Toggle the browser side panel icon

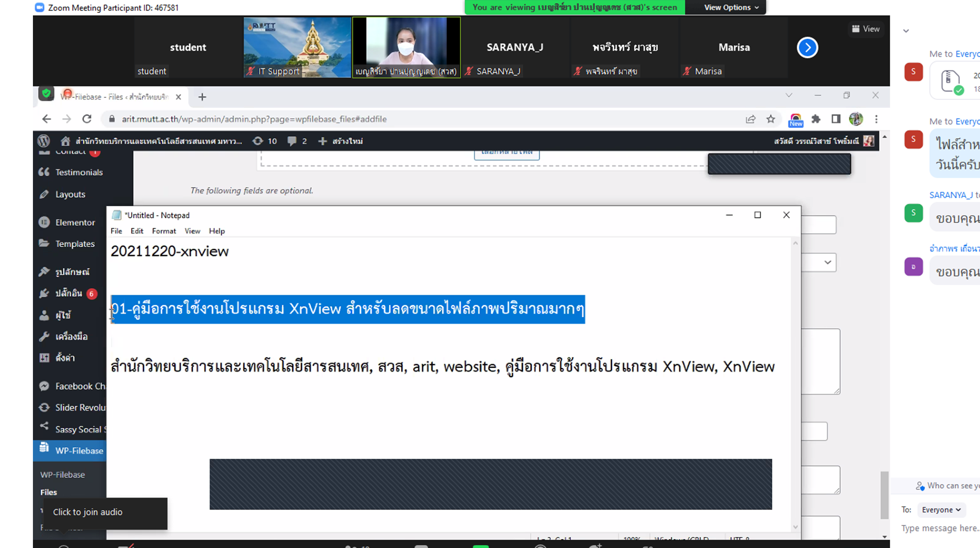point(836,119)
